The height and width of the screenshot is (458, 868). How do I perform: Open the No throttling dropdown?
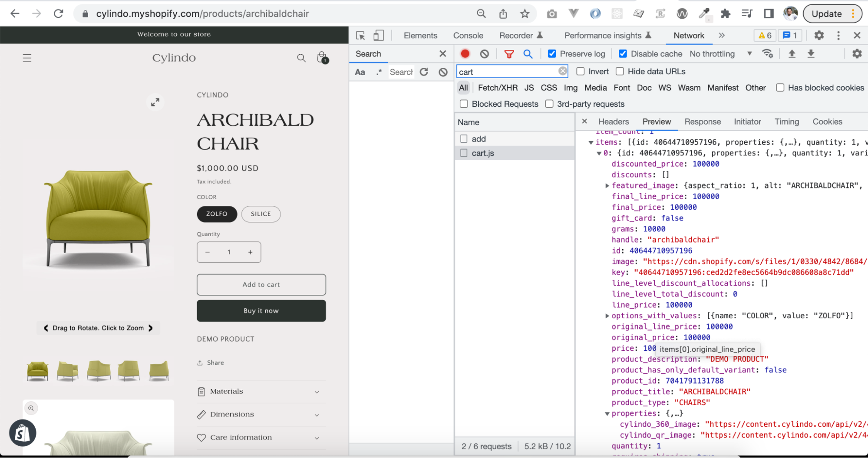[721, 54]
